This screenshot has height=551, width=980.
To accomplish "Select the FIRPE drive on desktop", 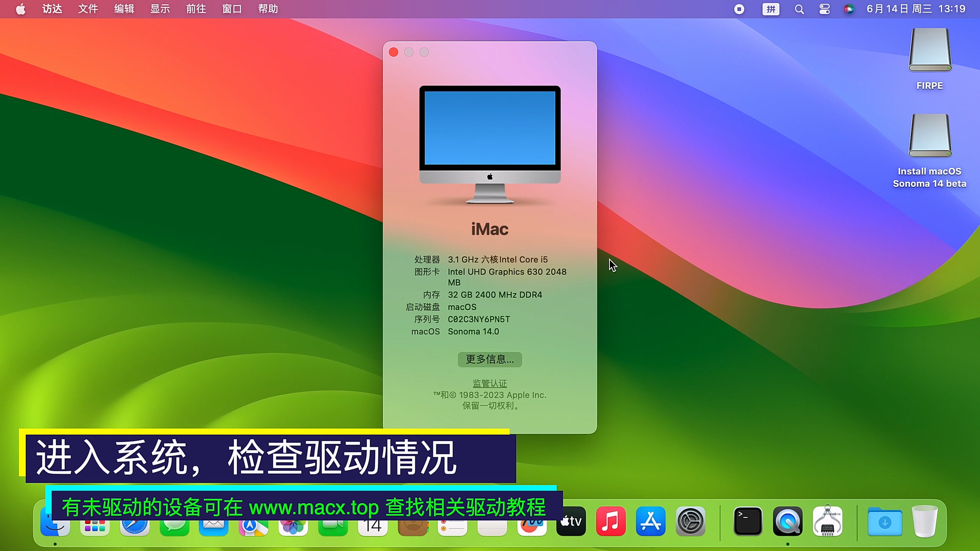I will coord(929,52).
